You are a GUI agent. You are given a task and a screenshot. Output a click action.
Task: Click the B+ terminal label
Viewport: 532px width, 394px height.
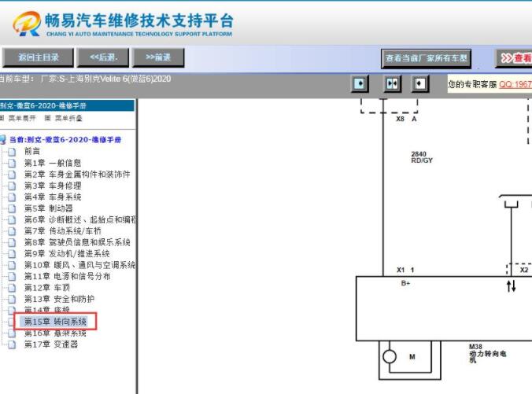(405, 283)
